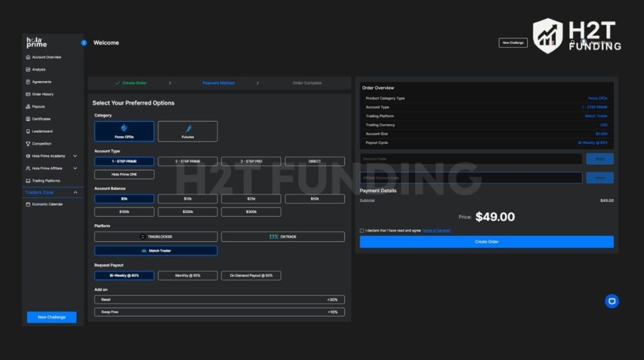
Task: Click the Futures category icon
Action: tap(188, 128)
